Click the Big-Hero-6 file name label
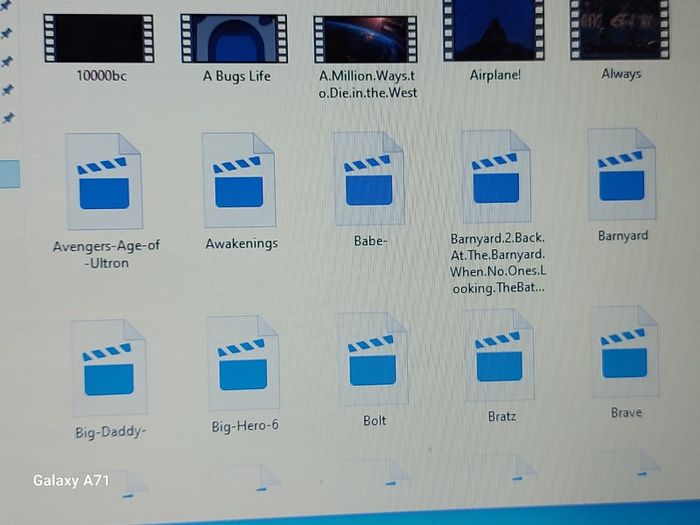The height and width of the screenshot is (525, 700). (245, 426)
